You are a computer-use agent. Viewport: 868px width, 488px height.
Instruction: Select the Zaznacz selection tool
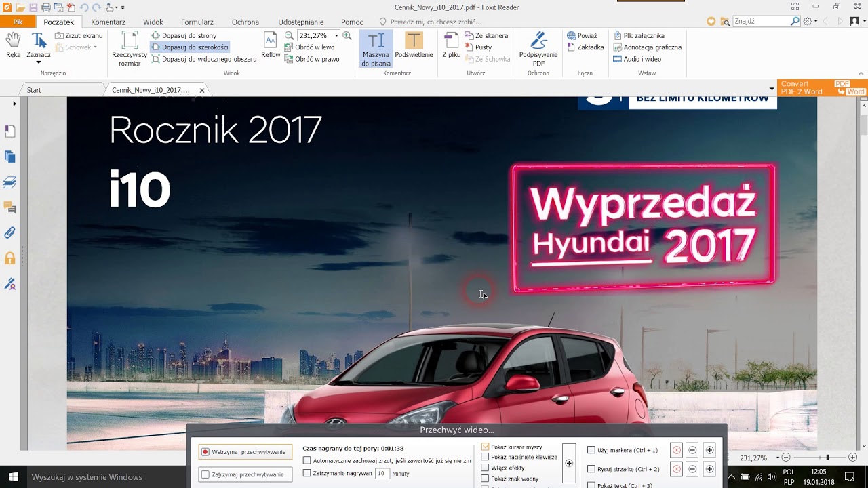pos(39,44)
